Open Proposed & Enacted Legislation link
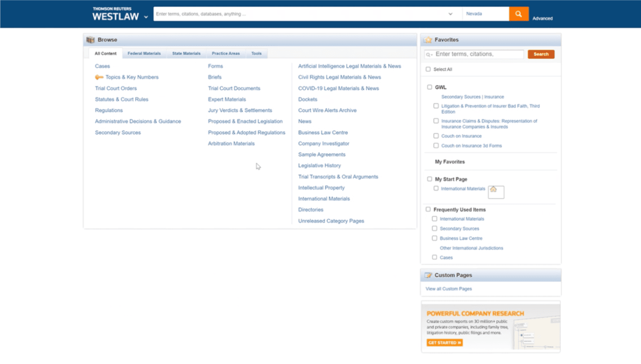Viewport: 641px width, 364px height. pos(245,121)
